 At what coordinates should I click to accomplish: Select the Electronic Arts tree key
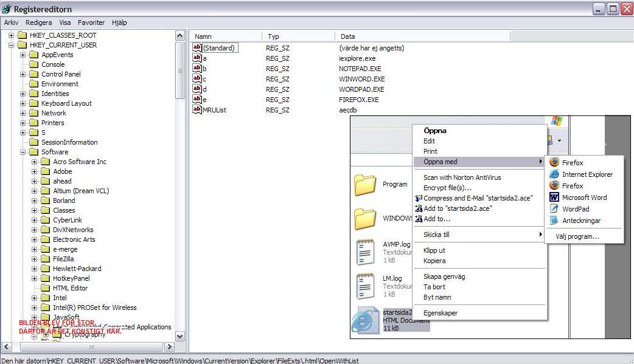coord(74,239)
